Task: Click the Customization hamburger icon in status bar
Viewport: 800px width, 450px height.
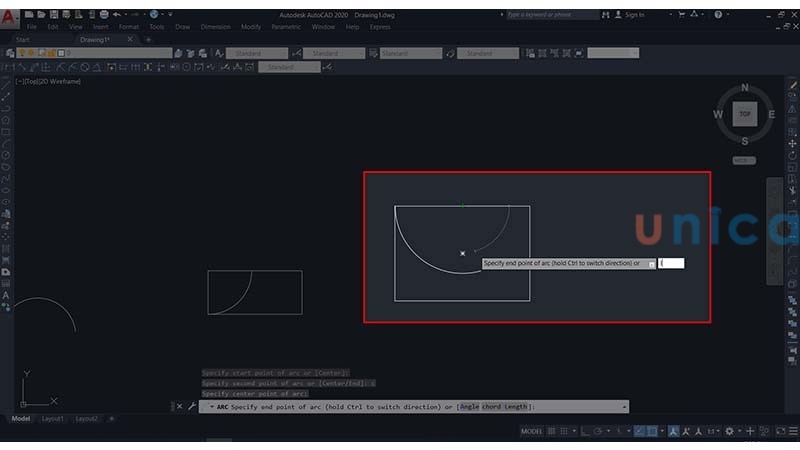Action: [x=793, y=431]
